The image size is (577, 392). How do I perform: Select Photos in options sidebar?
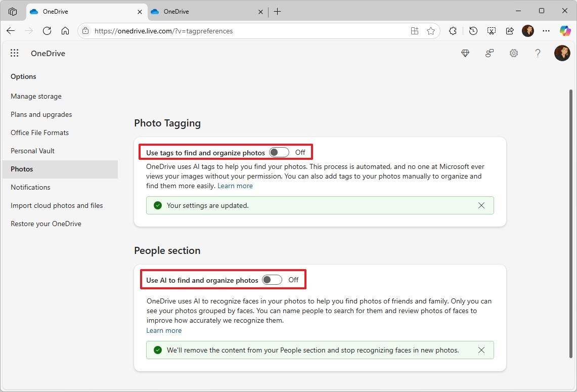click(x=60, y=169)
